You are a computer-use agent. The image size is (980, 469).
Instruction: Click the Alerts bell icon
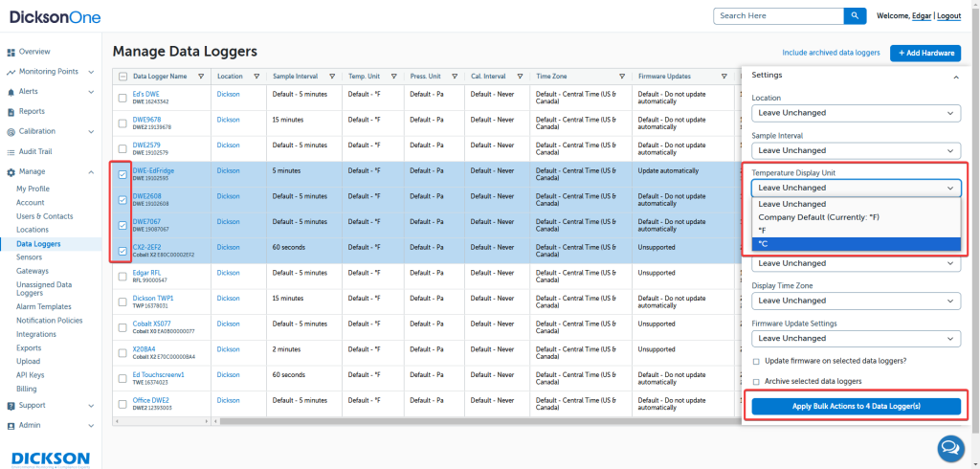[10, 92]
